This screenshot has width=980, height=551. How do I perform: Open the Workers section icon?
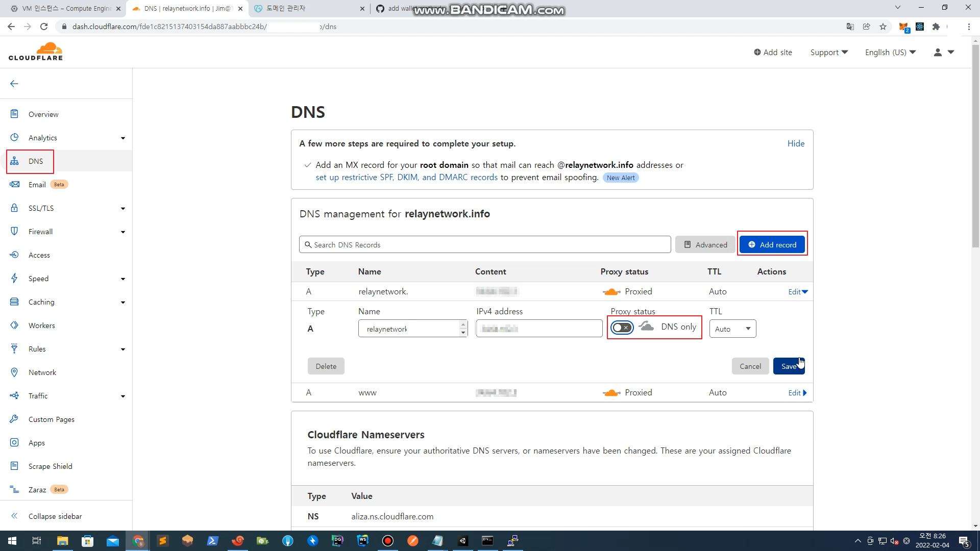point(14,325)
